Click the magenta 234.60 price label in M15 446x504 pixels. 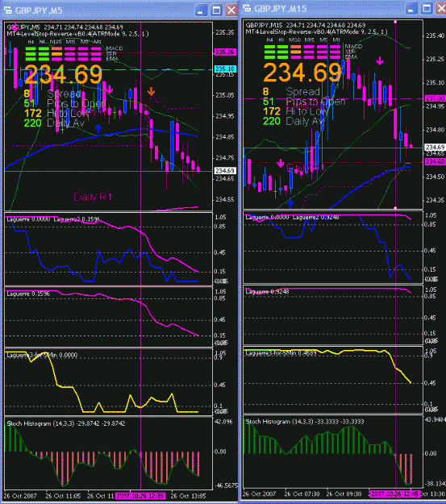(x=435, y=161)
